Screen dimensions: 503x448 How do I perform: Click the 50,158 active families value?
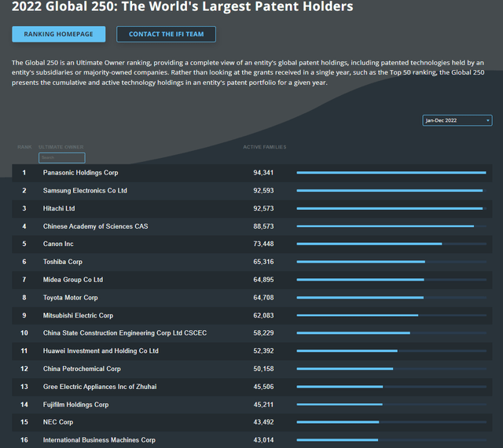[263, 369]
